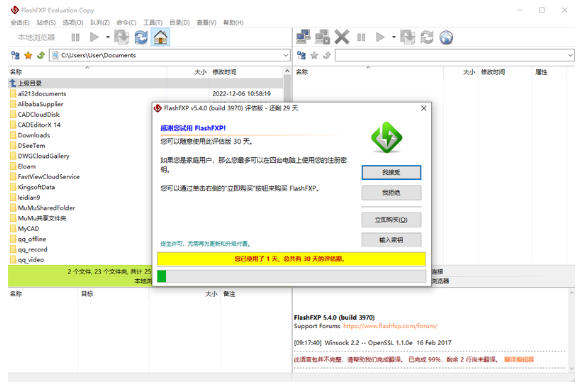The image size is (579, 383).
Task: Open the orange translation editor link in log
Action: pos(519,359)
